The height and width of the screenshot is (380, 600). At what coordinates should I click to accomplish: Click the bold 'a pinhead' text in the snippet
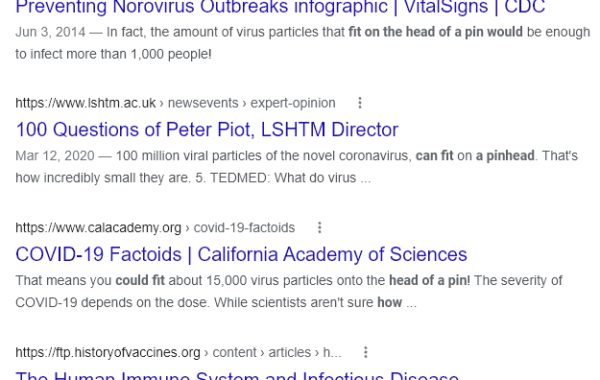(x=505, y=156)
